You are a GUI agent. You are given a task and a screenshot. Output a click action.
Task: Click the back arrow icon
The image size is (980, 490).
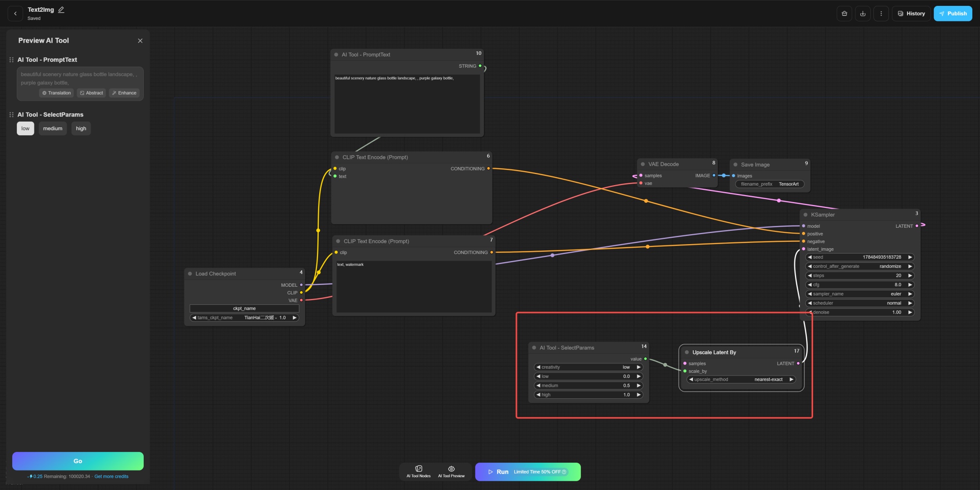[15, 14]
